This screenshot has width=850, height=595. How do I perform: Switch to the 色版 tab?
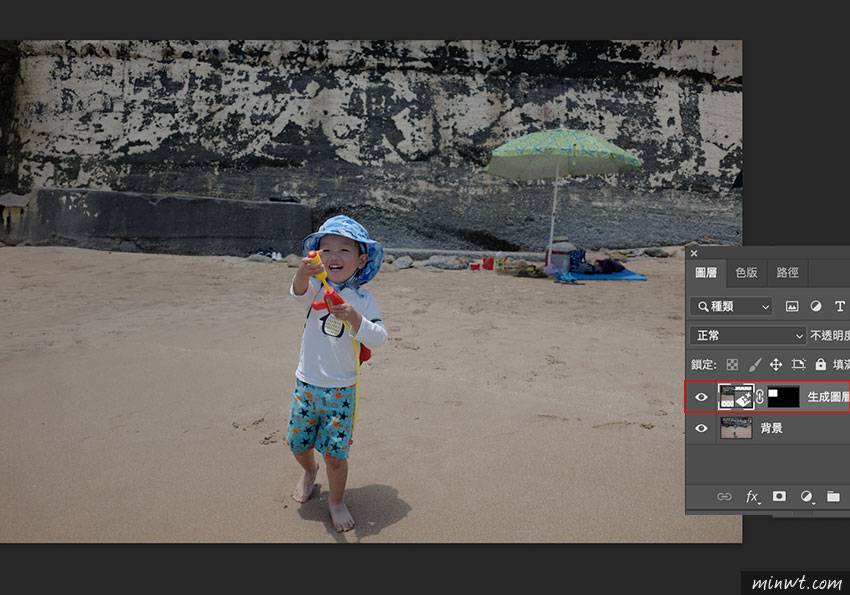(x=747, y=272)
